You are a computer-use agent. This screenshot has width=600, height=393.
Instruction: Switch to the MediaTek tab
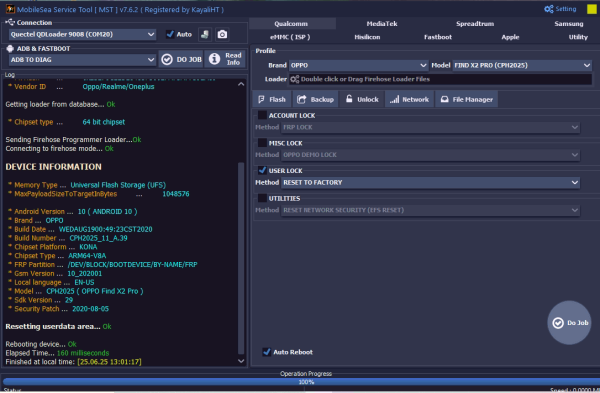click(x=382, y=24)
